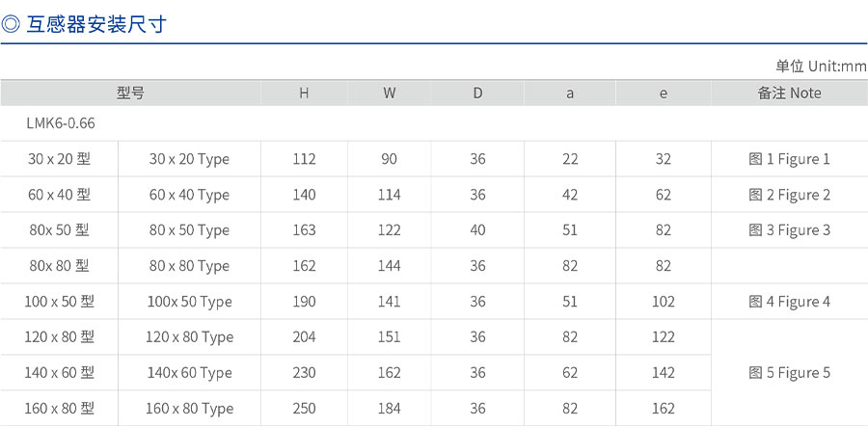Select H value 250 in last row
The width and height of the screenshot is (868, 427).
(x=304, y=409)
